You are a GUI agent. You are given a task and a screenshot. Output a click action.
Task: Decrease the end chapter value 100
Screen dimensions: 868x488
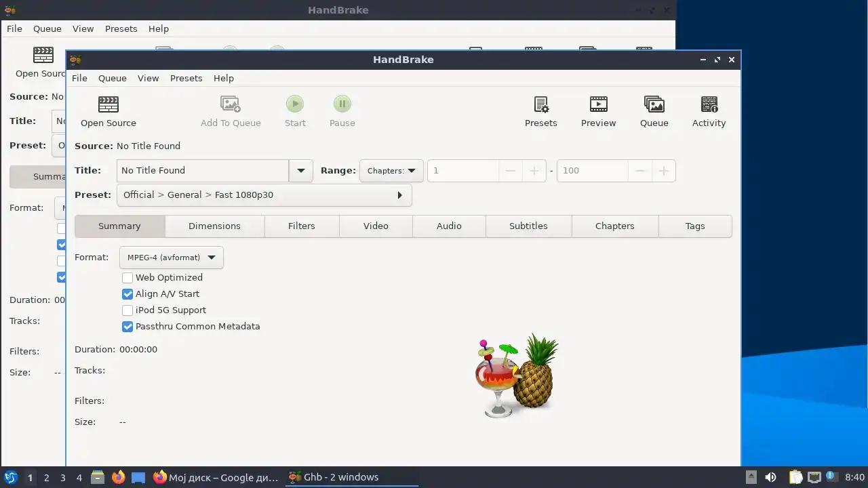click(639, 170)
